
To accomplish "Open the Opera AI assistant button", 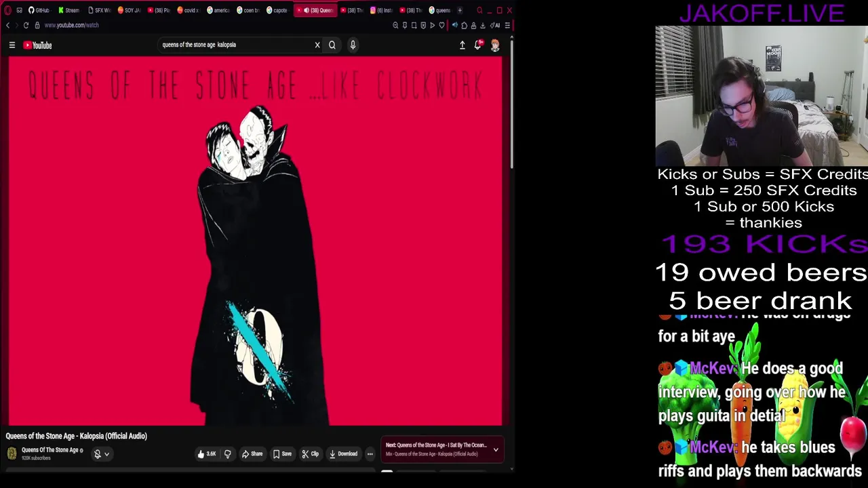I will point(496,25).
